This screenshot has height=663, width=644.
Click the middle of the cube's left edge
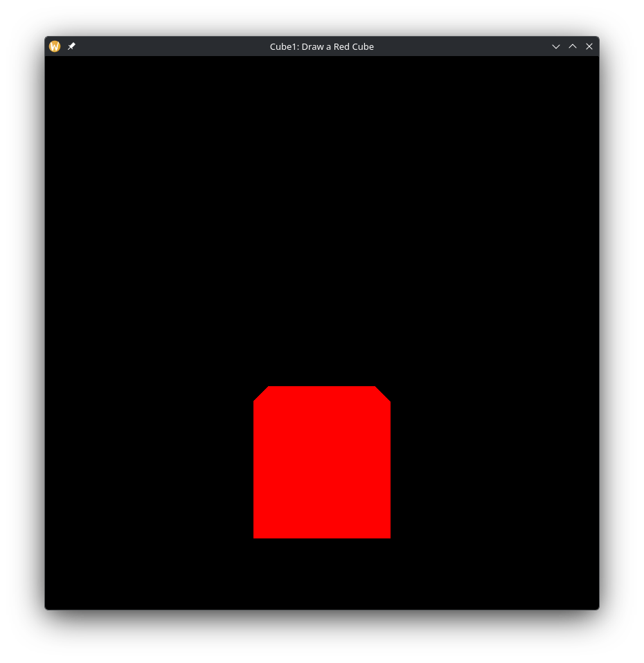pyautogui.click(x=255, y=469)
